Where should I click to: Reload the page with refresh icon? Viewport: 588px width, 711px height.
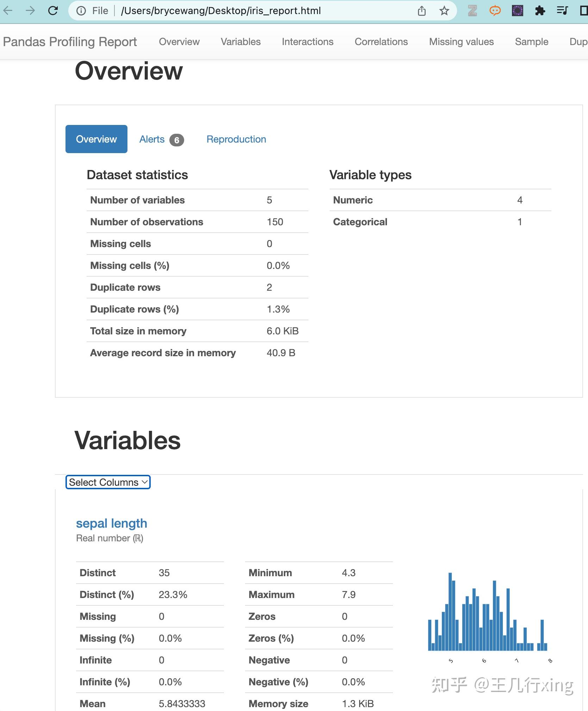coord(53,11)
